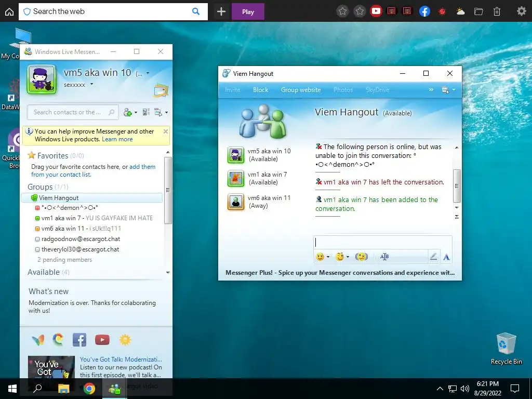
Task: Click the purple Play button
Action: 248,11
